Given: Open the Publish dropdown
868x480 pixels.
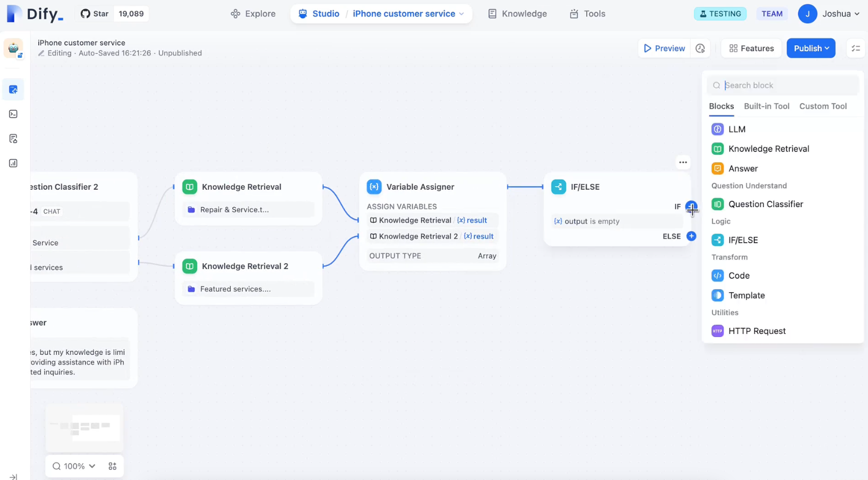Looking at the screenshot, I should tap(810, 49).
